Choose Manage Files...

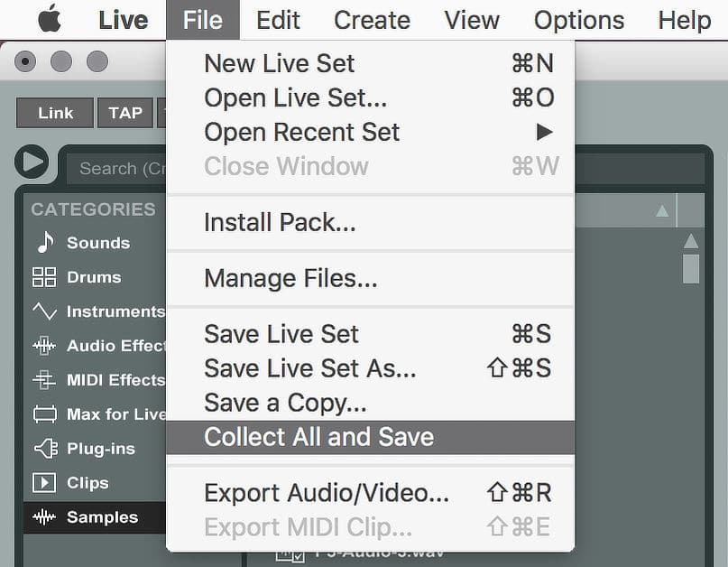(x=371, y=278)
